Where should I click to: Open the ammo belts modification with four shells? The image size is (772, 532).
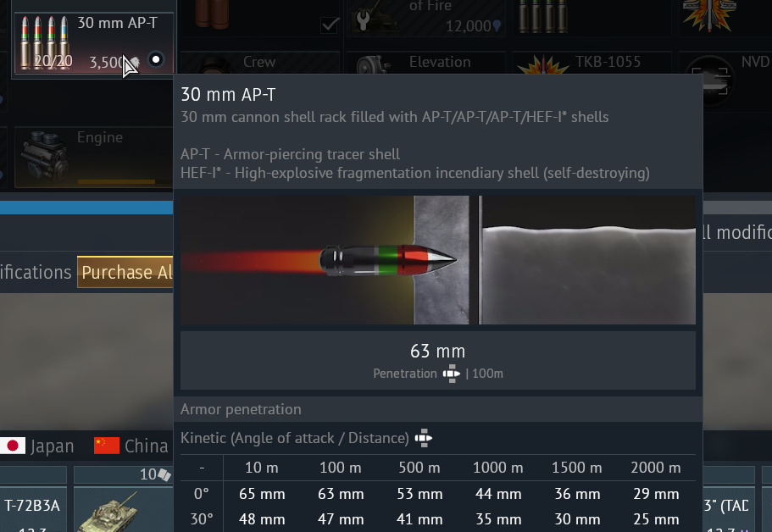[x=543, y=16]
